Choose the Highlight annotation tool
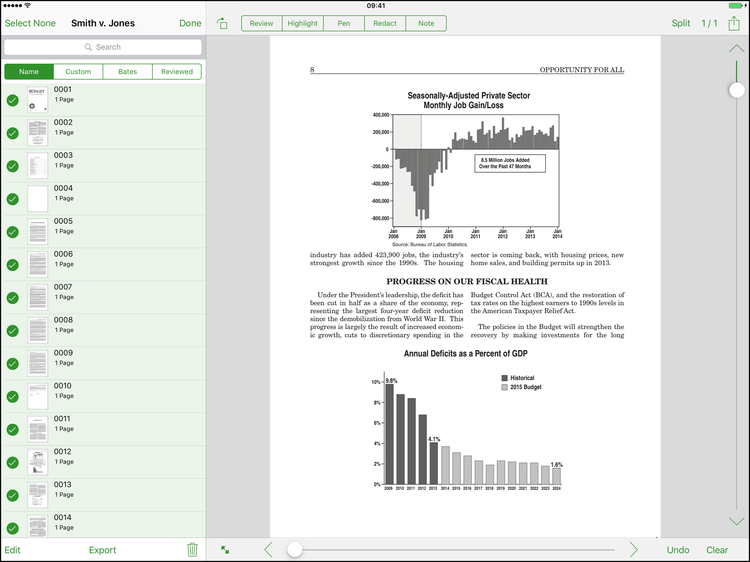750x562 pixels. [302, 23]
